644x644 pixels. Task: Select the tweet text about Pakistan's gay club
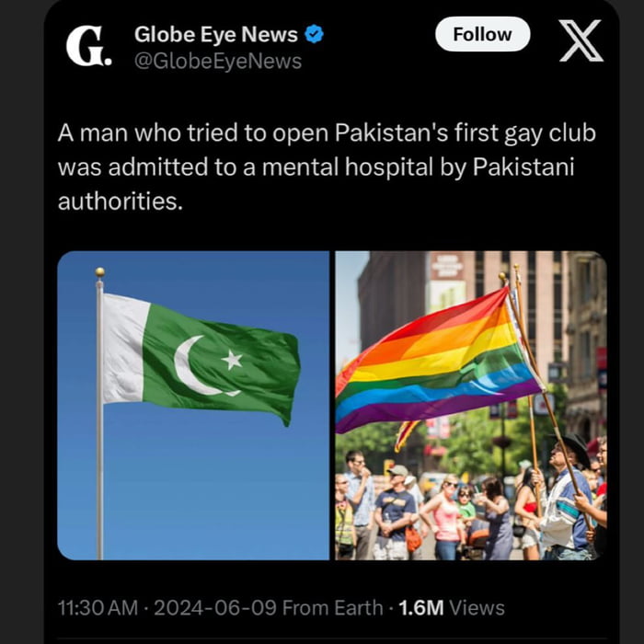[327, 167]
